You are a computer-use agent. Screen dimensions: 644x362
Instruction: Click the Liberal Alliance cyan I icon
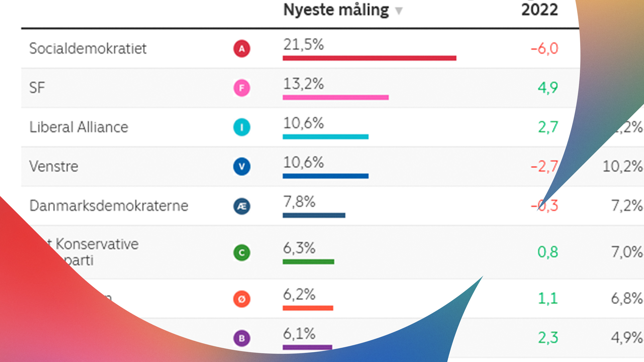pyautogui.click(x=242, y=127)
